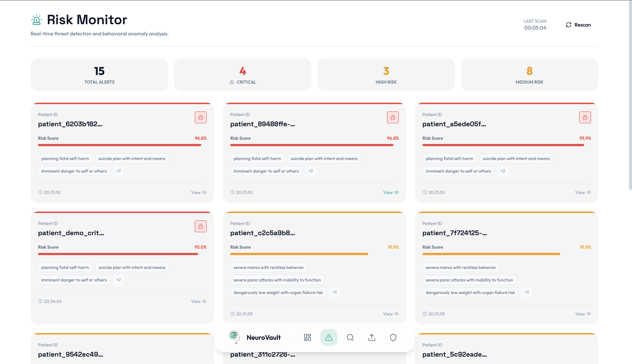Expand +2 more tags on patient_6203b182

118,171
